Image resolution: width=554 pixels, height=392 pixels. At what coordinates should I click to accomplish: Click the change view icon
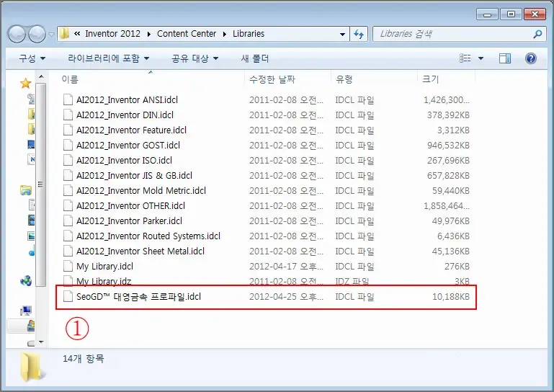point(465,58)
